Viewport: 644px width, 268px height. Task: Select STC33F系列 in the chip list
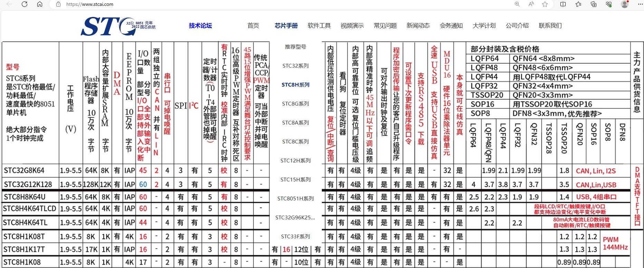tap(295, 236)
